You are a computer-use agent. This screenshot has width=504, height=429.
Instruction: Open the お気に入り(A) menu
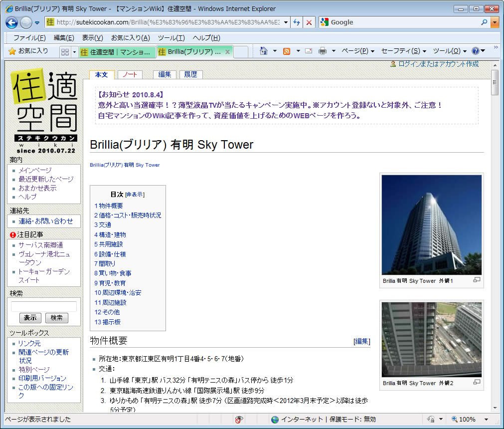pos(130,38)
